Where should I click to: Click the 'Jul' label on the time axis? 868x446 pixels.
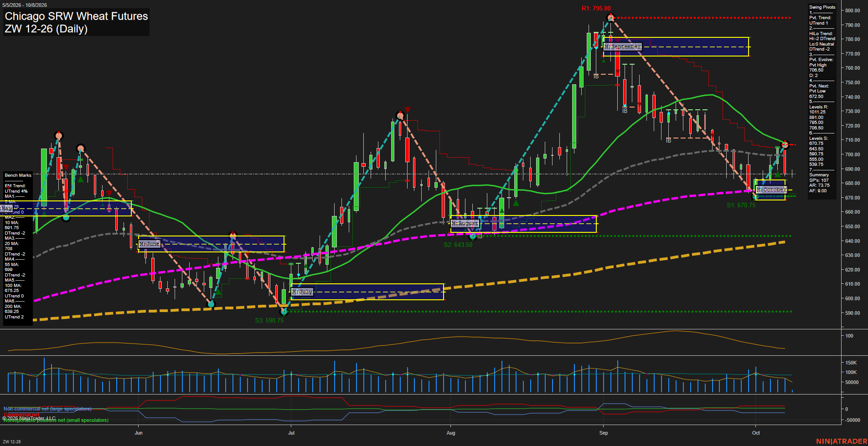(291, 433)
